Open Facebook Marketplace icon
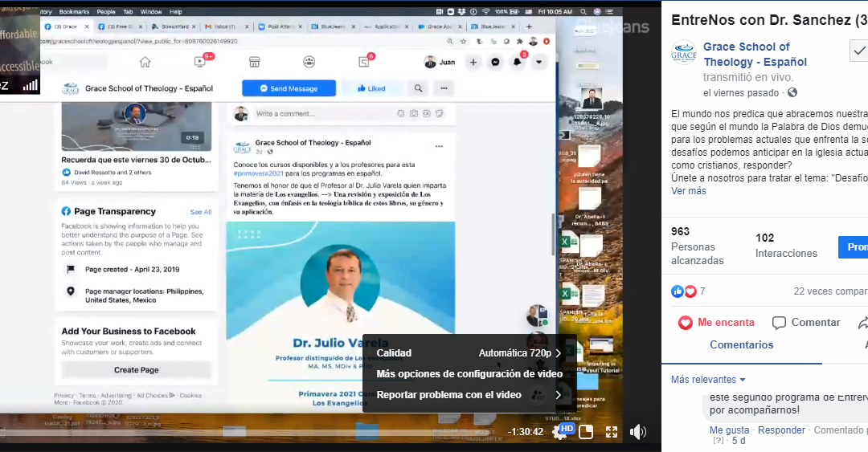This screenshot has width=868, height=452. tap(255, 62)
